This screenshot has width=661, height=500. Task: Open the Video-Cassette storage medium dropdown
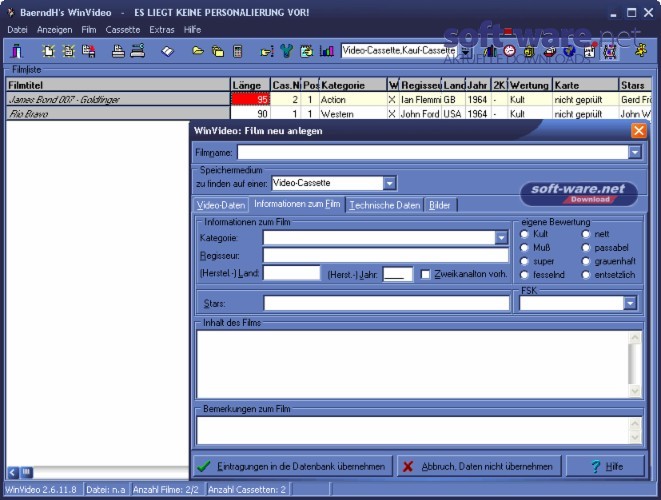tap(390, 183)
